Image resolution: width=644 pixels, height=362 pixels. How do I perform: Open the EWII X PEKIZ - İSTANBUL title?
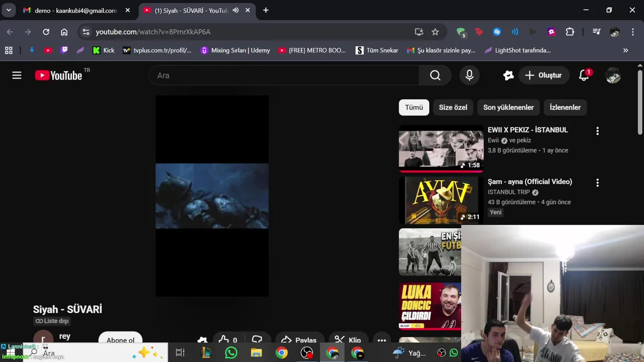point(528,130)
